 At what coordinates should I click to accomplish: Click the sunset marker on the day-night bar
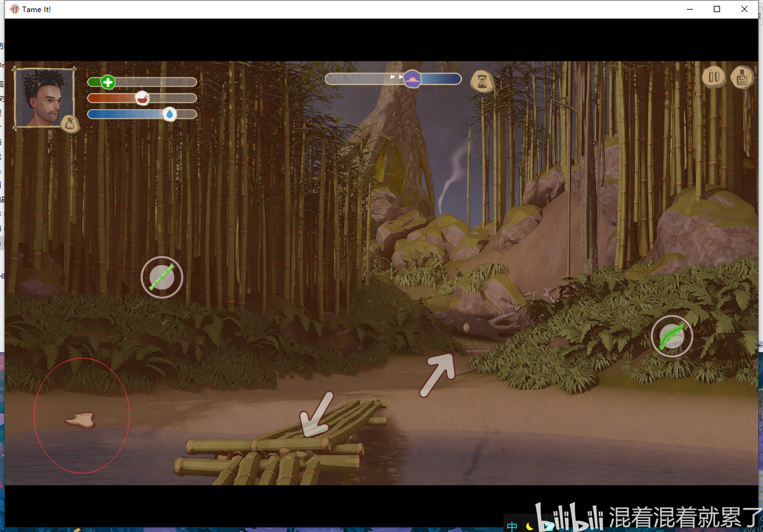pos(412,78)
